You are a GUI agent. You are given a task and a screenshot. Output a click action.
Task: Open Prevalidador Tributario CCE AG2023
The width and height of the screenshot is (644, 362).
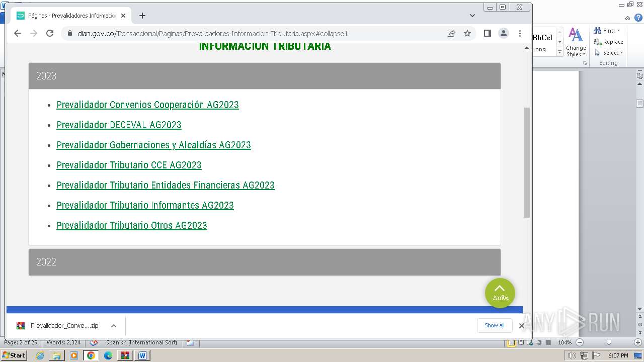coord(129,165)
